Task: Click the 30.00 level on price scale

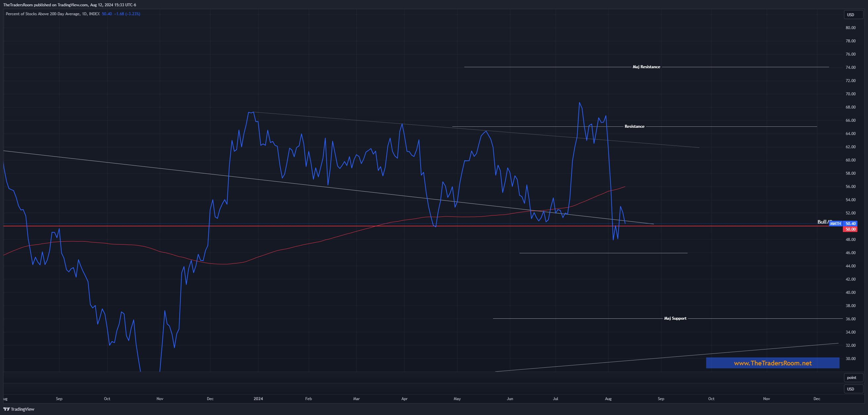Action: tap(850, 358)
